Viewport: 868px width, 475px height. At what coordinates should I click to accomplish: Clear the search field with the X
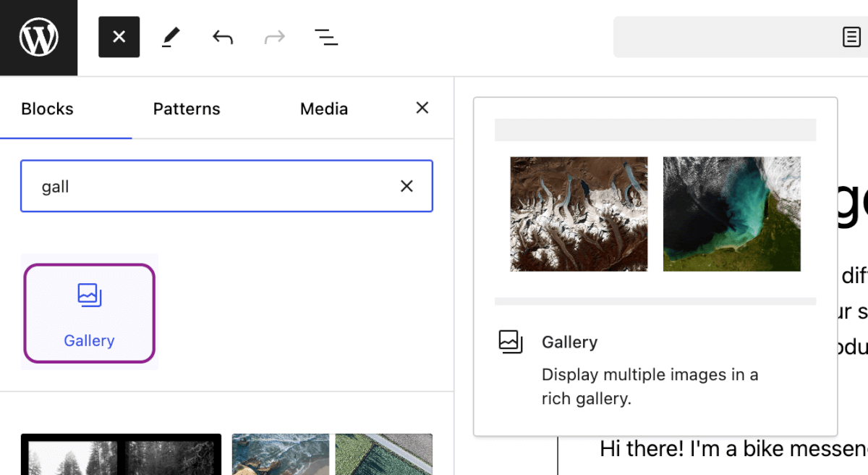[406, 186]
